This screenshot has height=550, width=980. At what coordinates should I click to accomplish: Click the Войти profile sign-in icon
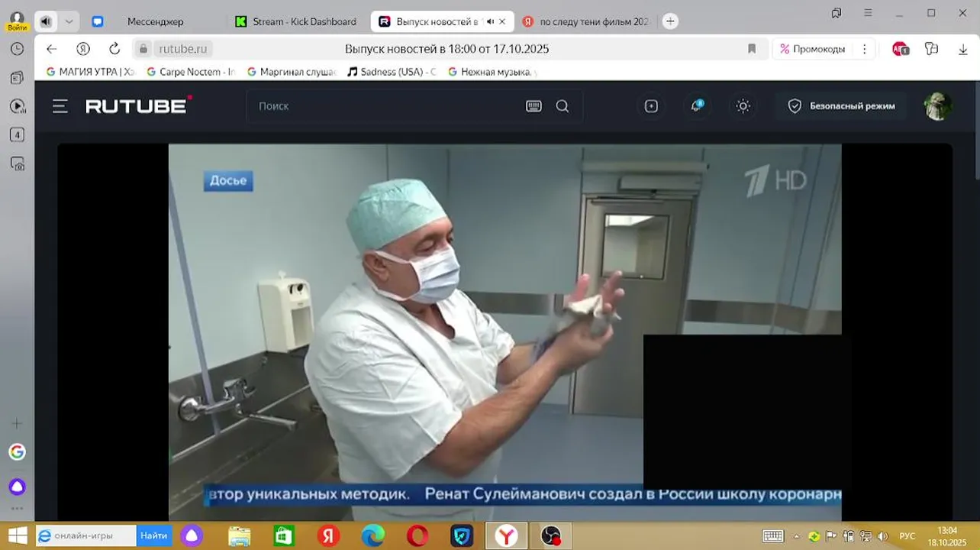(x=17, y=21)
